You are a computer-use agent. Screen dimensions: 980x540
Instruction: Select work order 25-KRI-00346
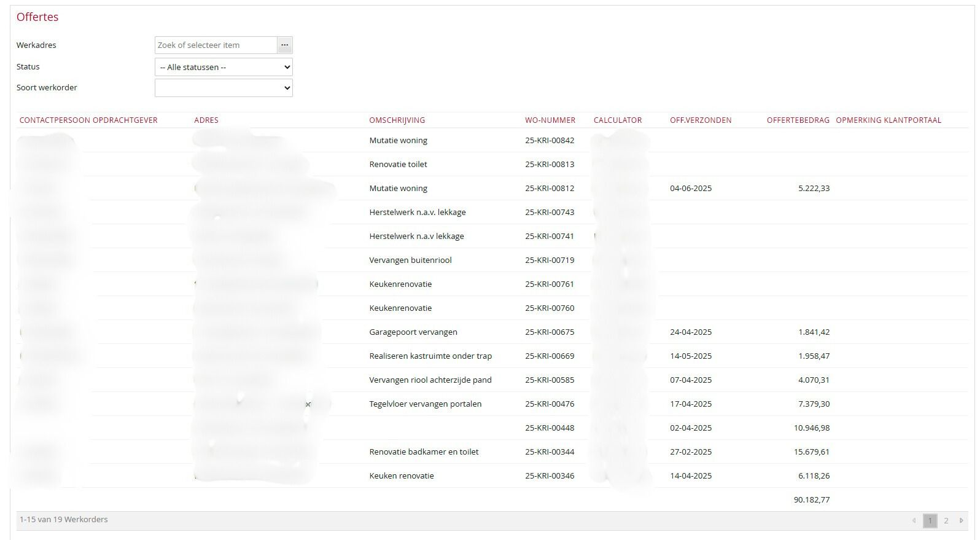(x=550, y=476)
